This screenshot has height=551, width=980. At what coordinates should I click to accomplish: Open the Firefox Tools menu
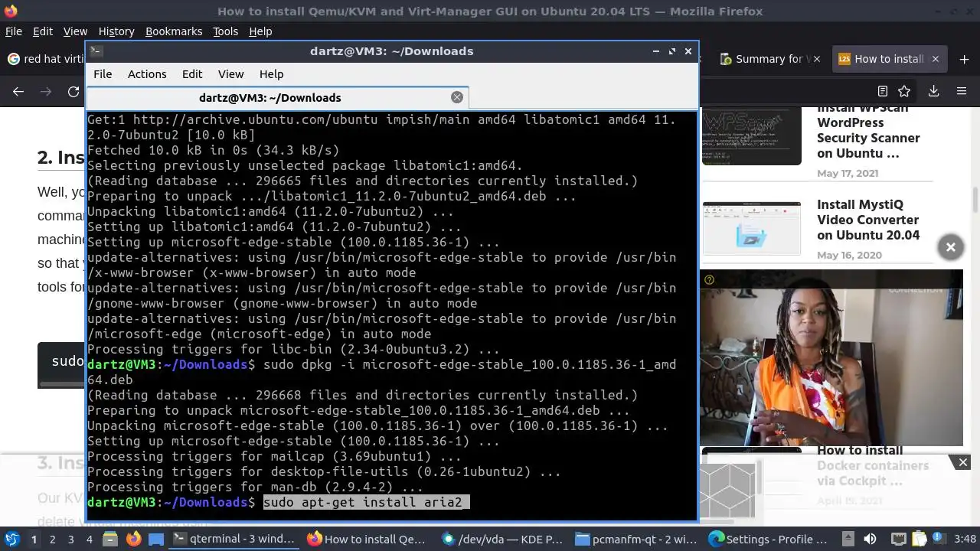[x=225, y=31]
